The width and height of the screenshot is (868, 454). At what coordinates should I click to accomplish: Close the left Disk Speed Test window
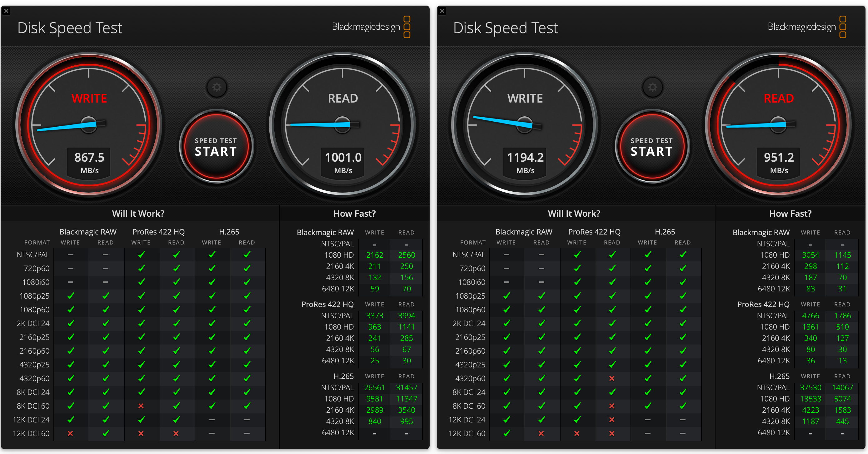pyautogui.click(x=6, y=11)
